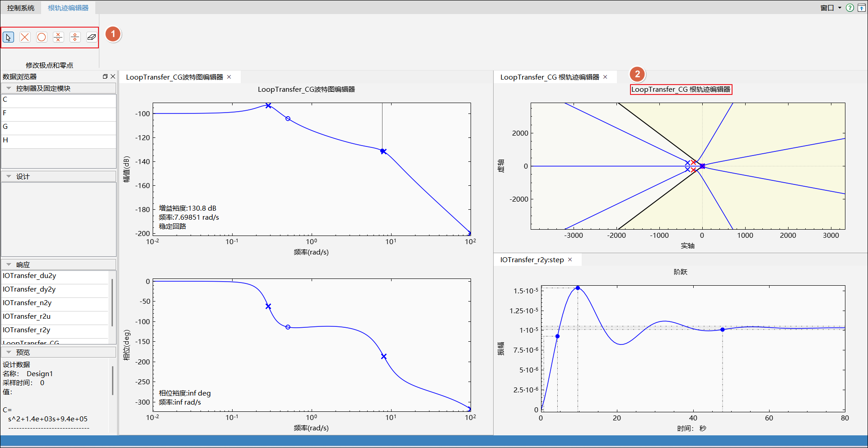Switch to the 控制系统 tab
The image size is (868, 448).
[21, 8]
